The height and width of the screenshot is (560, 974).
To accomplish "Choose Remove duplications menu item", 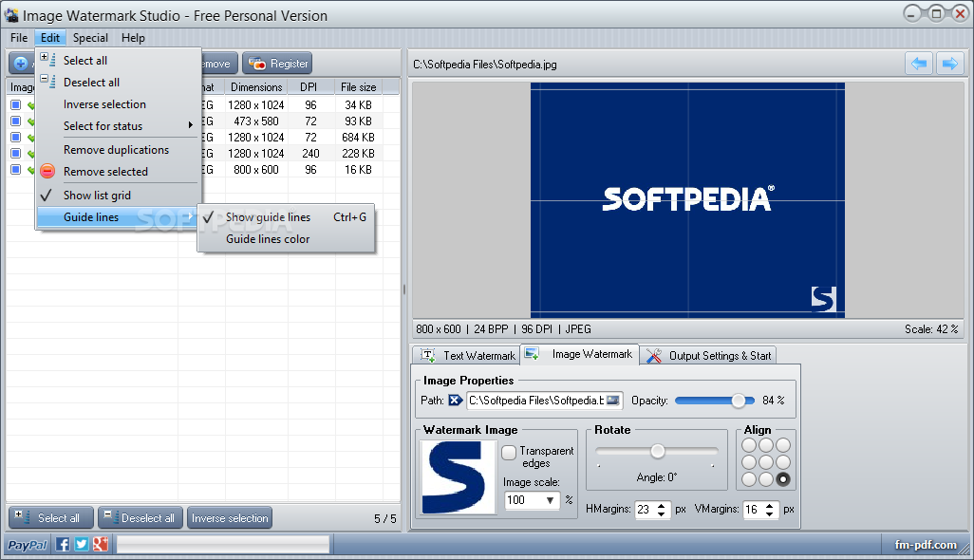I will (118, 150).
